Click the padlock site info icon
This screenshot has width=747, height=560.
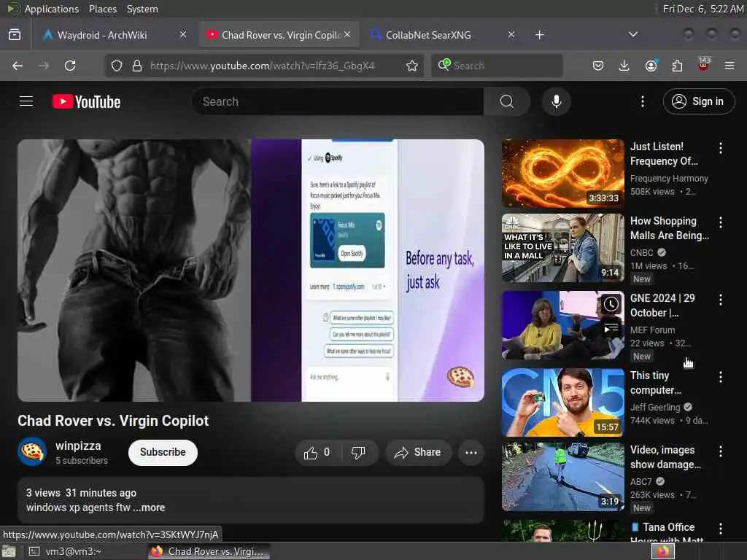(136, 66)
